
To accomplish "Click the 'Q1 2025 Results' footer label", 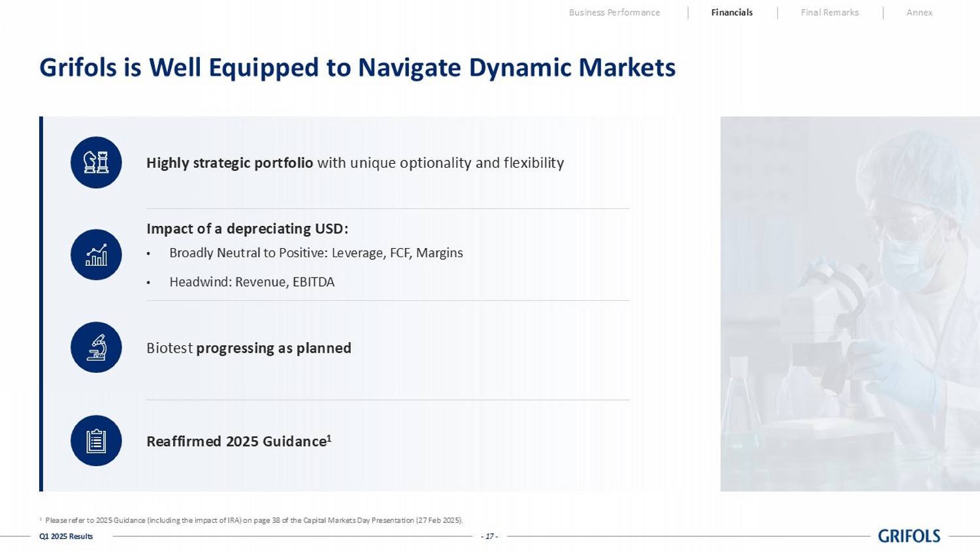I will coord(66,537).
